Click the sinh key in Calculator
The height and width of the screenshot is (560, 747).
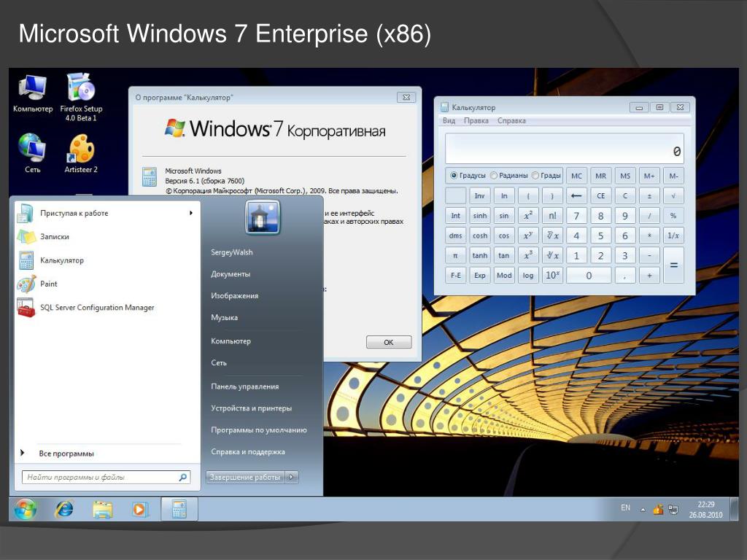[480, 216]
